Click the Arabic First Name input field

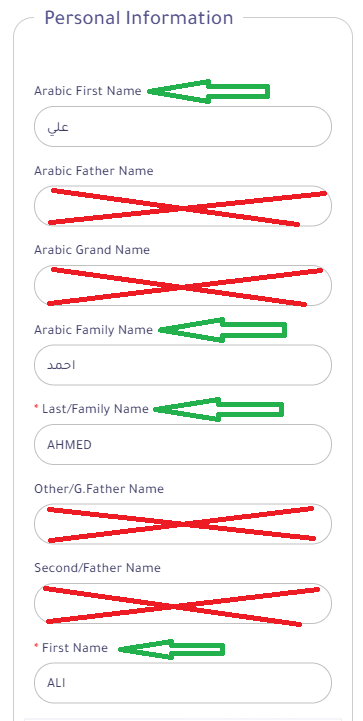tap(183, 126)
